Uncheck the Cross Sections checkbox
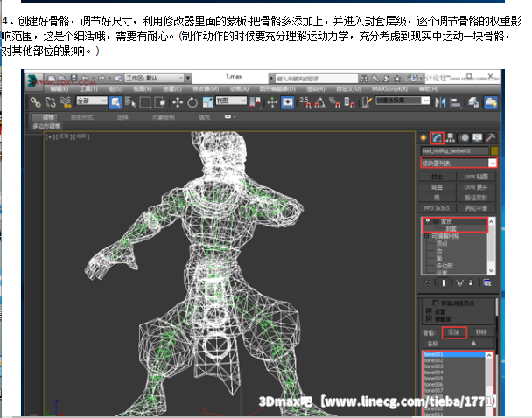This screenshot has height=418, width=532. click(x=429, y=318)
